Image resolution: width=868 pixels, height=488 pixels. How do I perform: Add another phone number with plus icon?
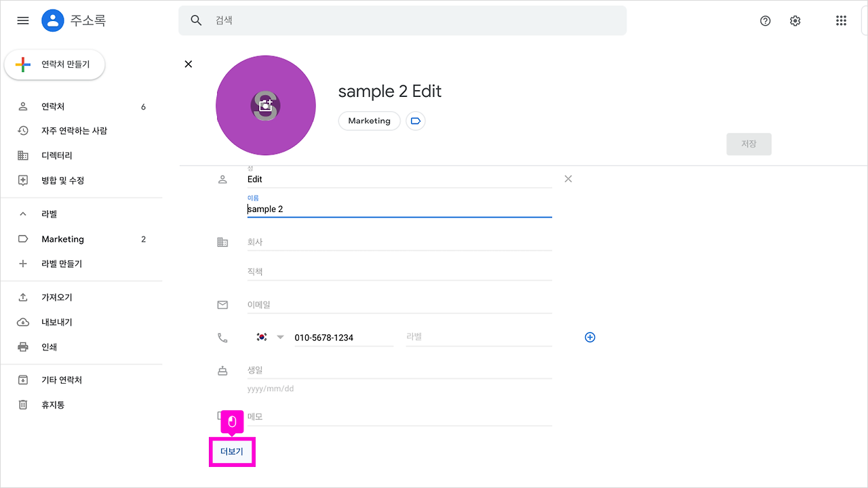click(590, 337)
